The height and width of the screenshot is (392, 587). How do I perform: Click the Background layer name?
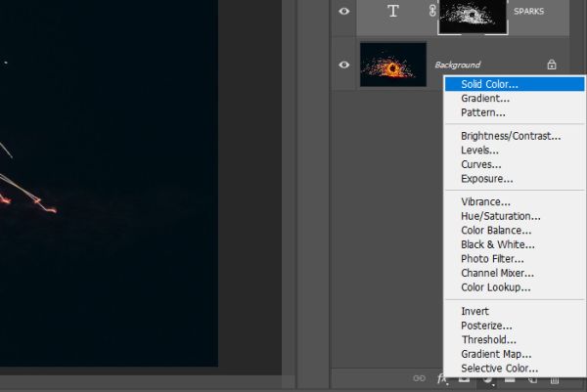[458, 65]
